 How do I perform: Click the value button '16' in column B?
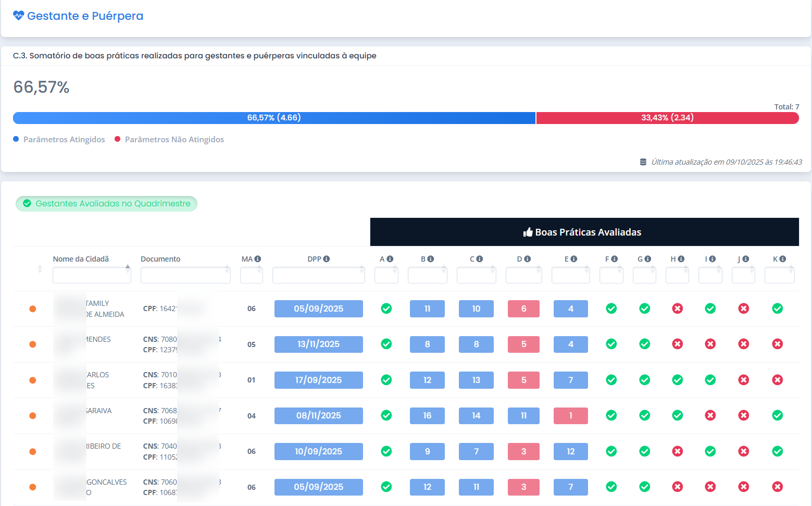(x=427, y=415)
